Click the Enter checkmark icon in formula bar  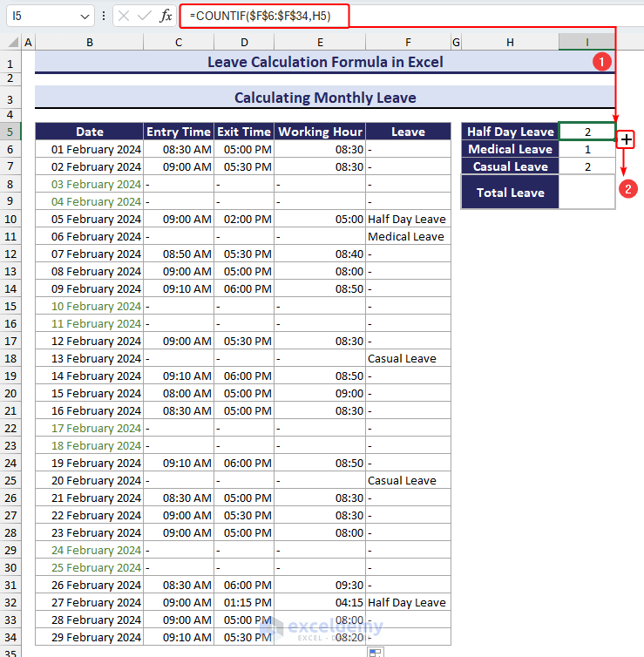pyautogui.click(x=144, y=16)
